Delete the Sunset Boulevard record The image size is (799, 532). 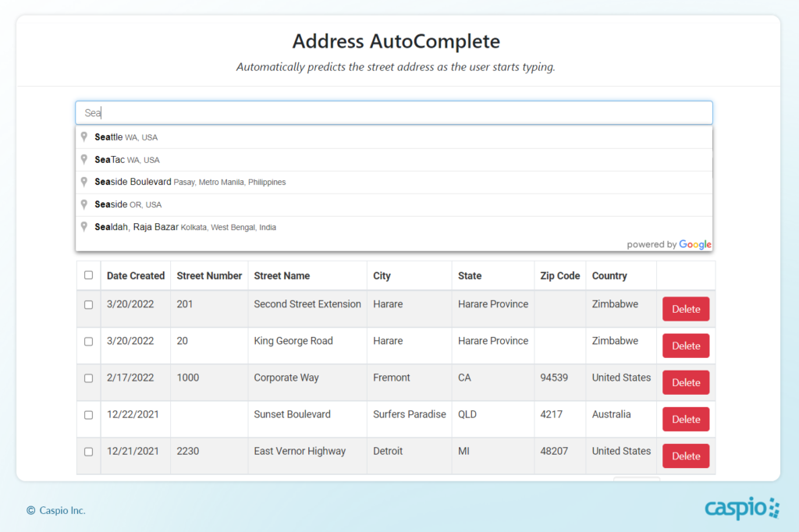point(686,419)
